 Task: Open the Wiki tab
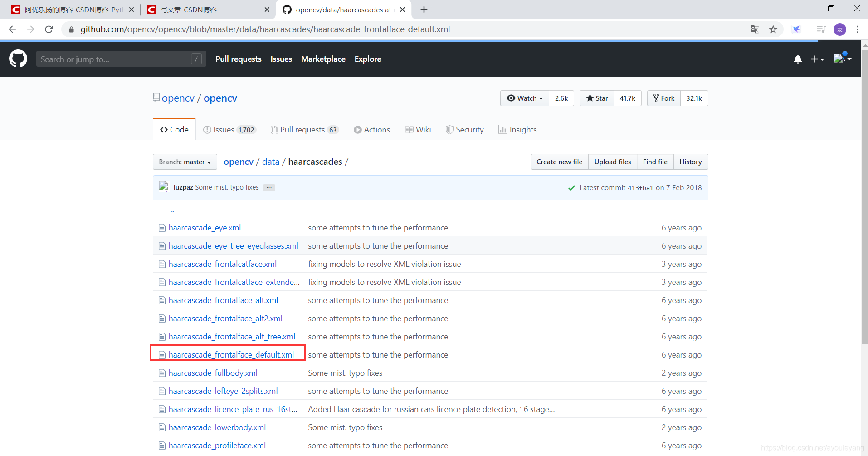[418, 130]
